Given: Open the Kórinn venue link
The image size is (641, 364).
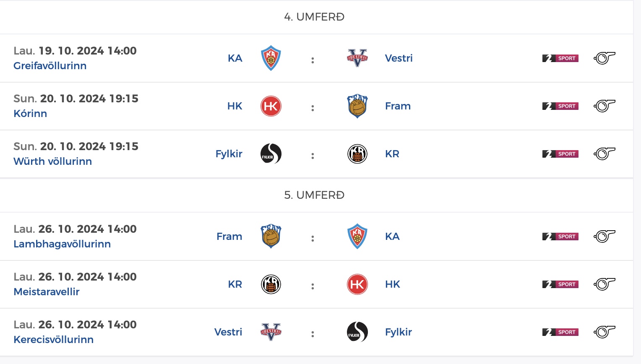Looking at the screenshot, I should coord(30,114).
